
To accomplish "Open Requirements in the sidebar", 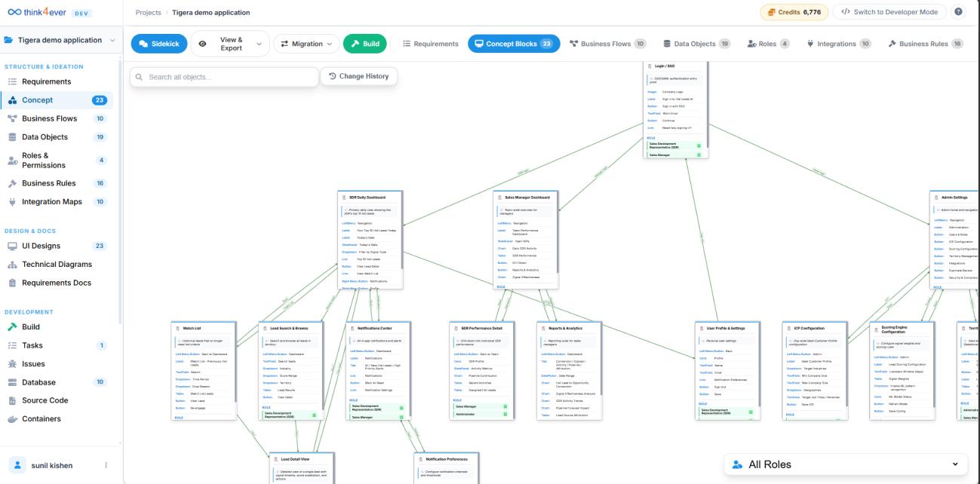I will click(x=58, y=81).
